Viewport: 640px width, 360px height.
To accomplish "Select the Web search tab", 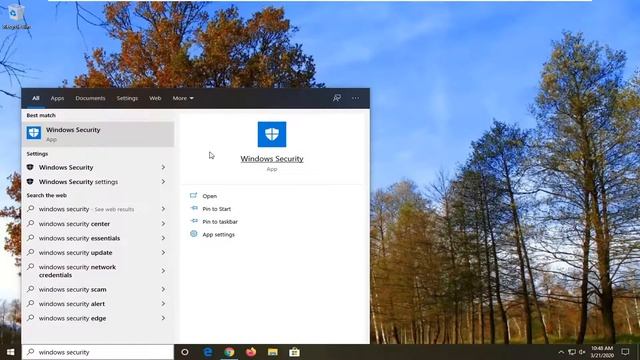I will [x=155, y=98].
